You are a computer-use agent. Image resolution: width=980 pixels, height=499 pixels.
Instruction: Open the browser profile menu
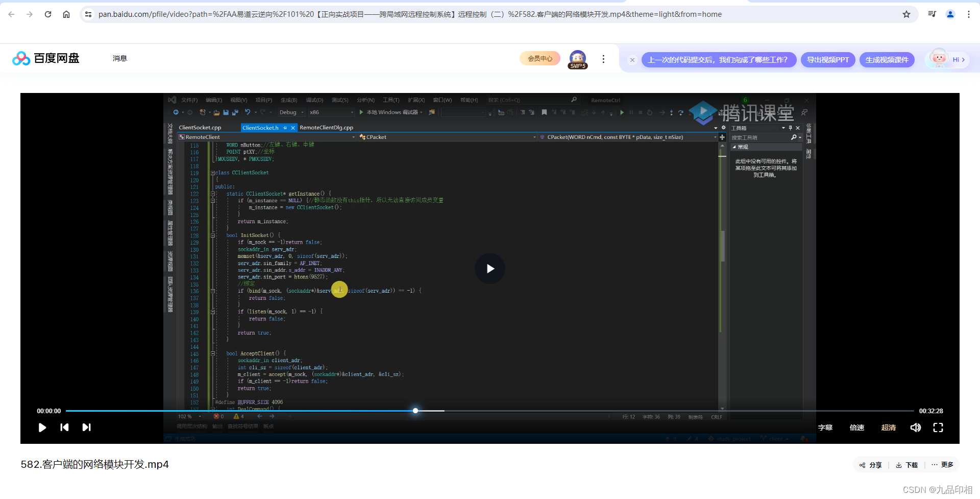[950, 14]
